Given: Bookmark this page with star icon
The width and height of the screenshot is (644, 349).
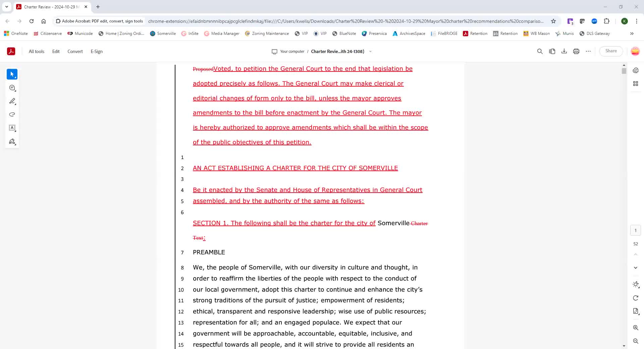Looking at the screenshot, I should [553, 21].
